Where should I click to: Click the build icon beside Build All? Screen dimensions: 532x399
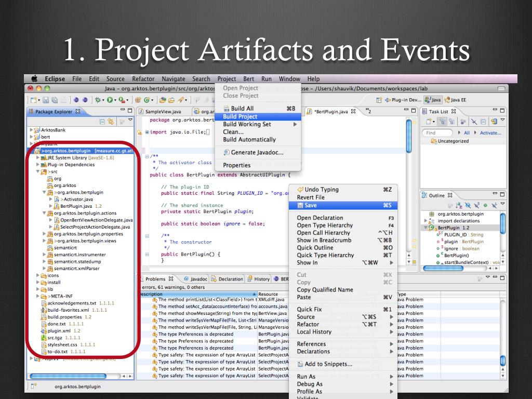pos(227,109)
